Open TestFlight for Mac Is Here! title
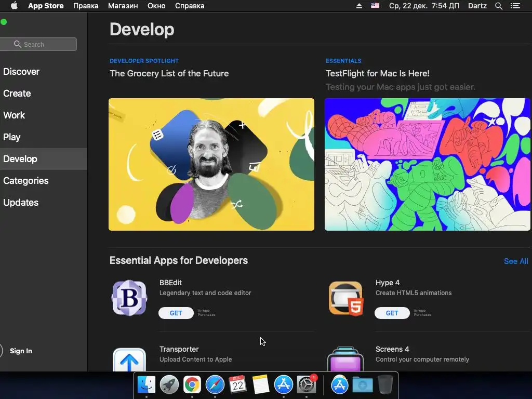Screen dimensions: 532x399 tap(377, 73)
